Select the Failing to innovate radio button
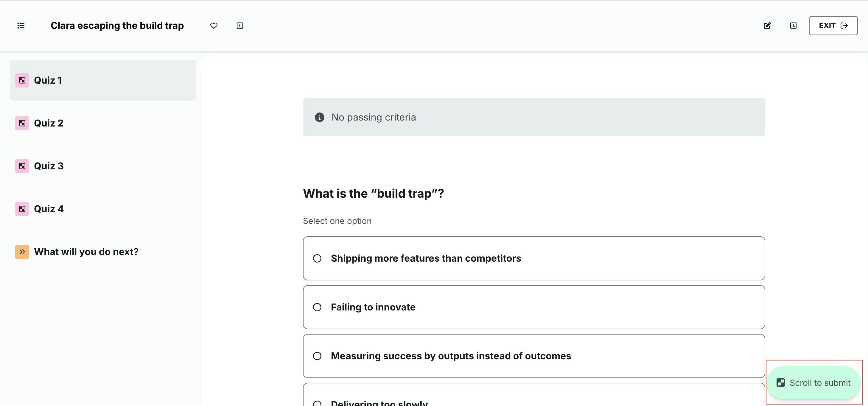This screenshot has height=406, width=868. pos(317,307)
